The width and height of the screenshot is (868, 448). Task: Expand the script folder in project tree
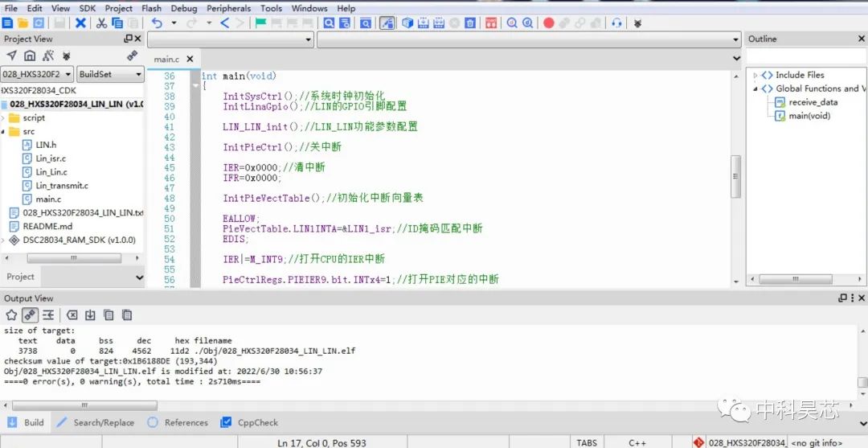click(x=2, y=118)
